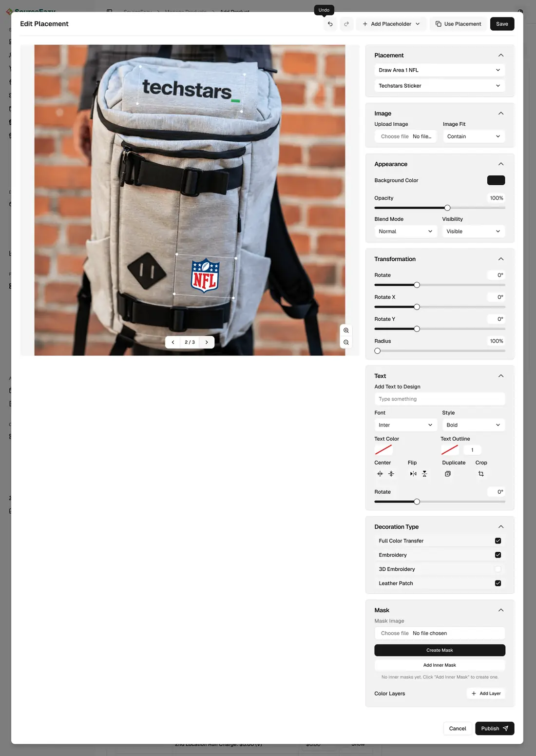Viewport: 536px width, 756px height.
Task: Open the Techstars Sticker dropdown
Action: point(440,86)
